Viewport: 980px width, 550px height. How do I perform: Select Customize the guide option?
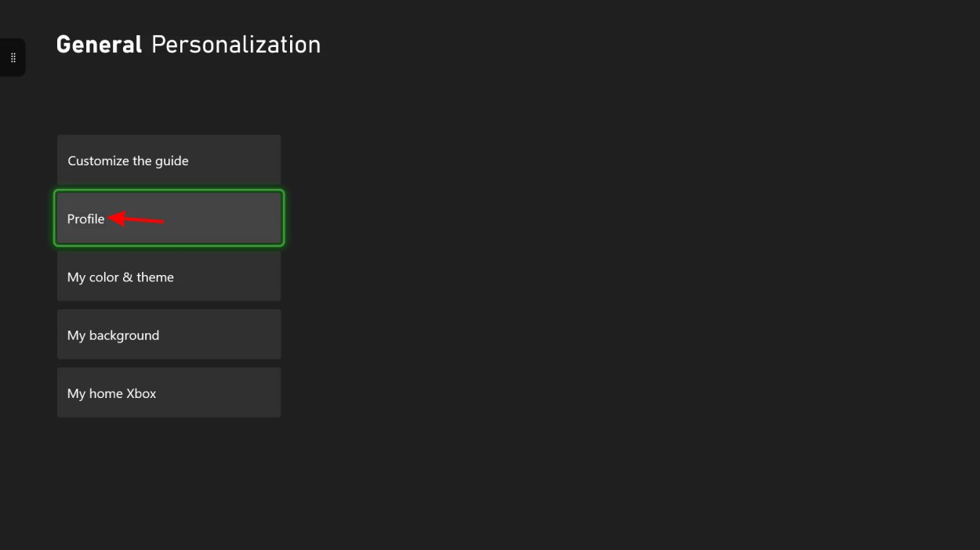pyautogui.click(x=169, y=161)
